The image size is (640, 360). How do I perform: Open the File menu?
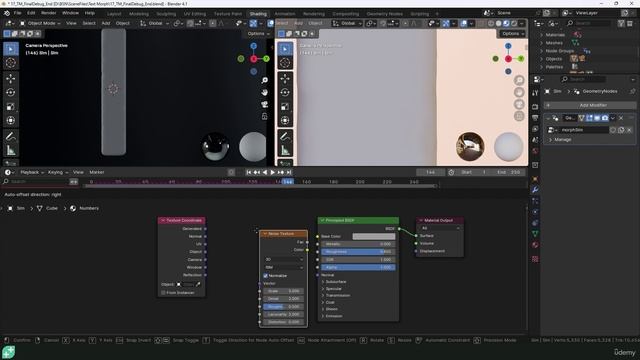pyautogui.click(x=18, y=13)
